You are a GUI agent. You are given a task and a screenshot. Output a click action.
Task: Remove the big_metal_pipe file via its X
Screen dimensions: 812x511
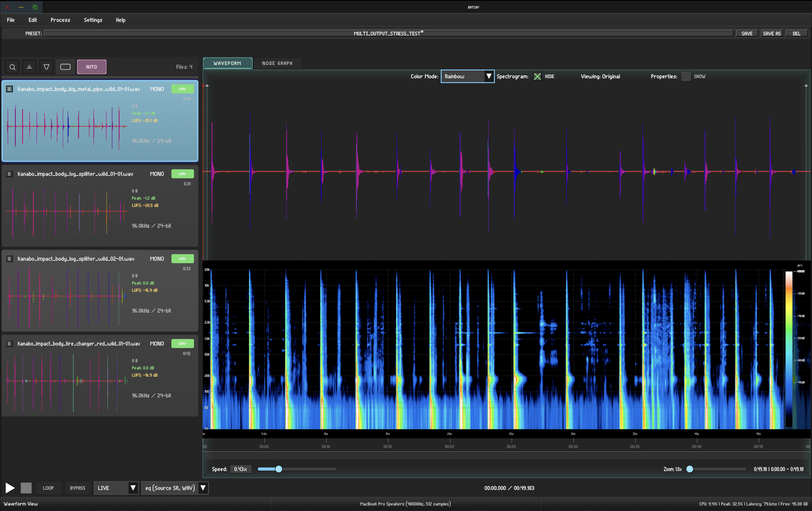[x=9, y=89]
